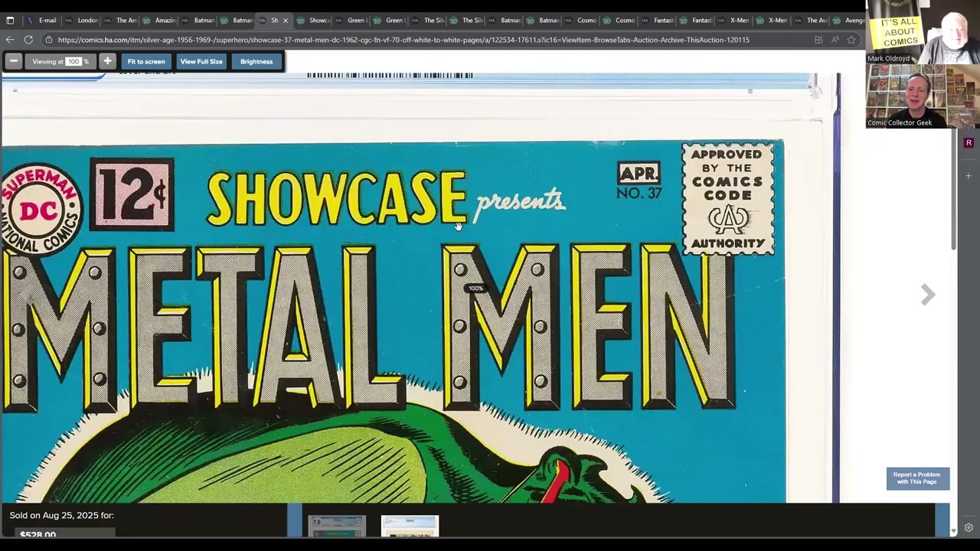Go to next image with arrow
The height and width of the screenshot is (551, 980).
tap(928, 294)
